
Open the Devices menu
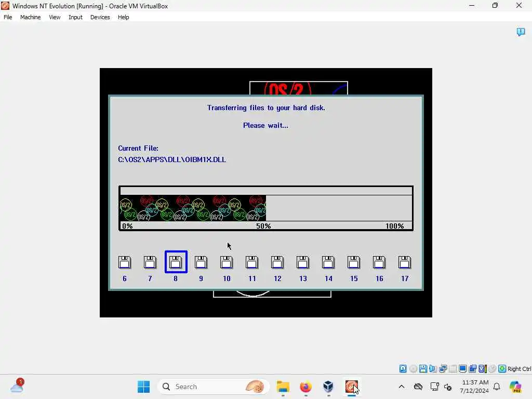(x=100, y=17)
